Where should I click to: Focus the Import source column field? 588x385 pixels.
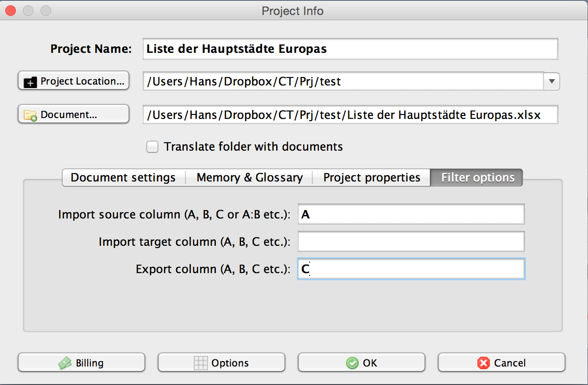[410, 215]
